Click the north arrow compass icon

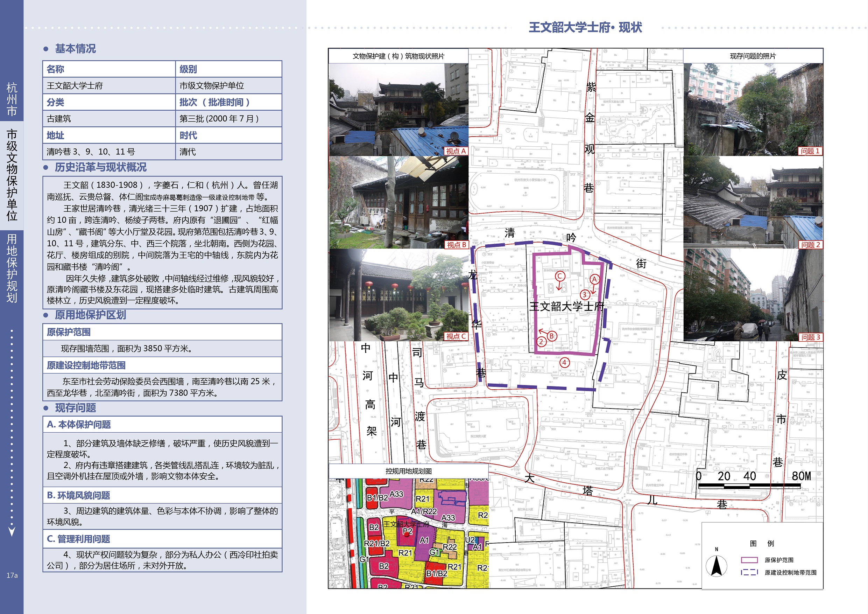[716, 566]
